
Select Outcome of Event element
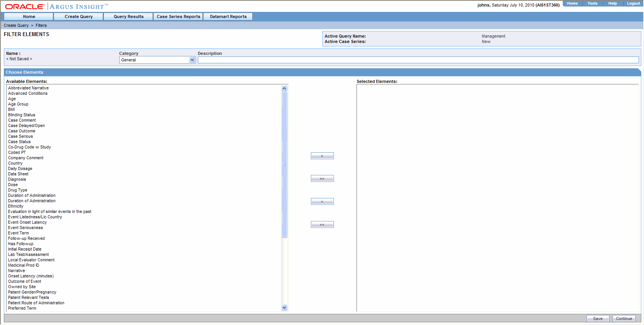tap(25, 281)
